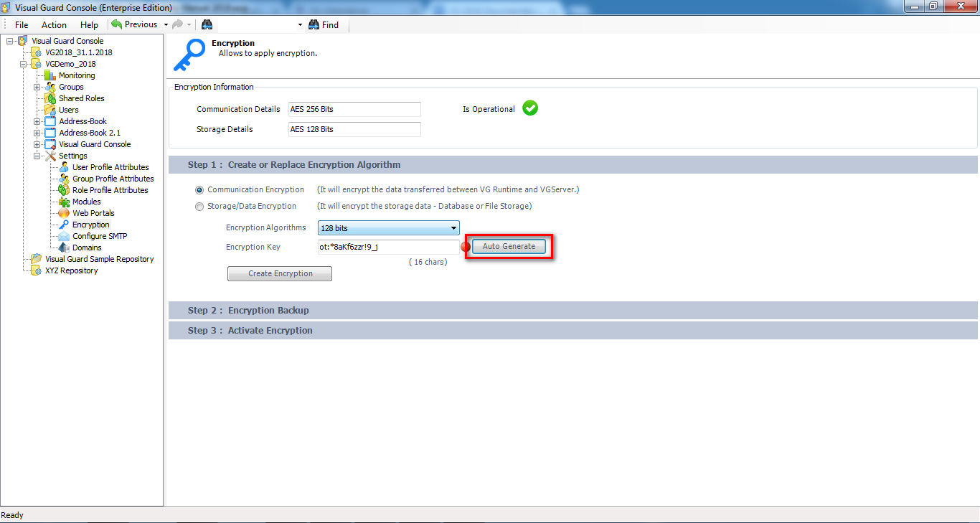Click the Auto Generate button
This screenshot has width=980, height=523.
point(508,246)
